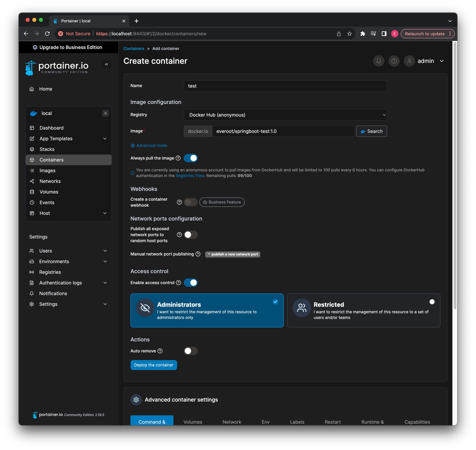Screen dimensions: 476x450
Task: Expand the Settings menu chevron
Action: [105, 304]
